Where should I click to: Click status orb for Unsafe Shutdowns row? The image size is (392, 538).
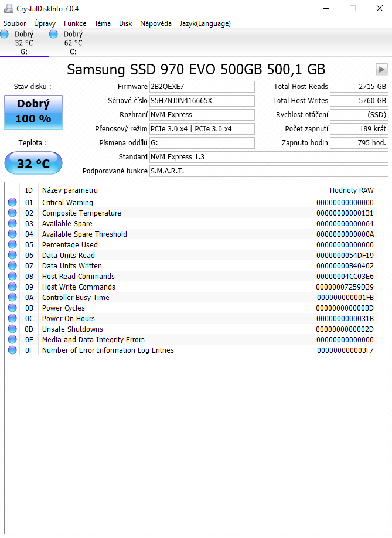click(x=12, y=329)
